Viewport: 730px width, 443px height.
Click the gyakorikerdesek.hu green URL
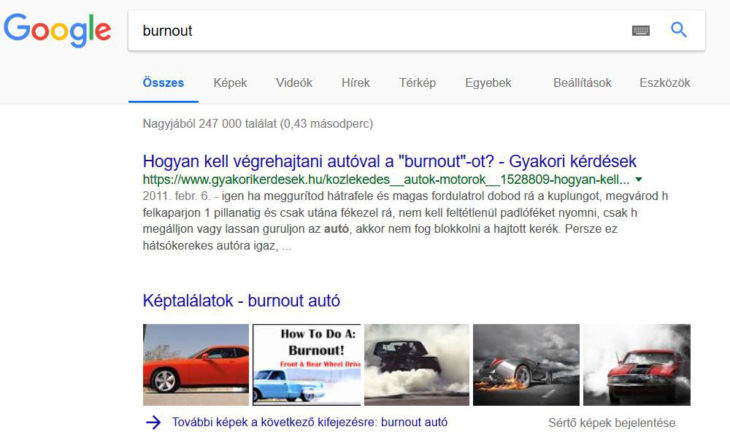pos(386,180)
